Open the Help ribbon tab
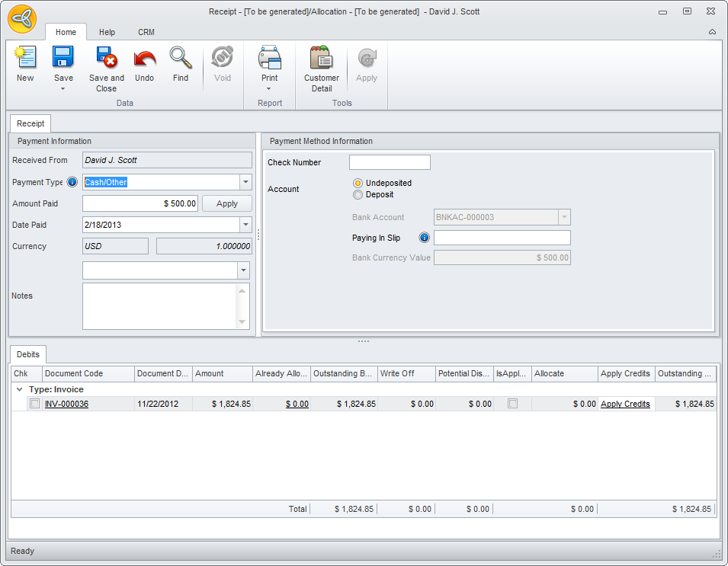Image resolution: width=728 pixels, height=566 pixels. (x=107, y=32)
